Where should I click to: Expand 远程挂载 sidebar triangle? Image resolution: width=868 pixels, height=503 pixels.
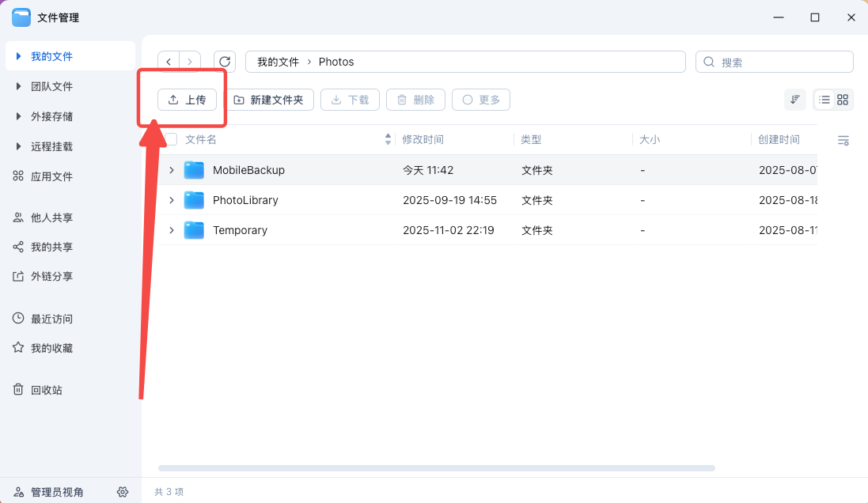[x=18, y=146]
